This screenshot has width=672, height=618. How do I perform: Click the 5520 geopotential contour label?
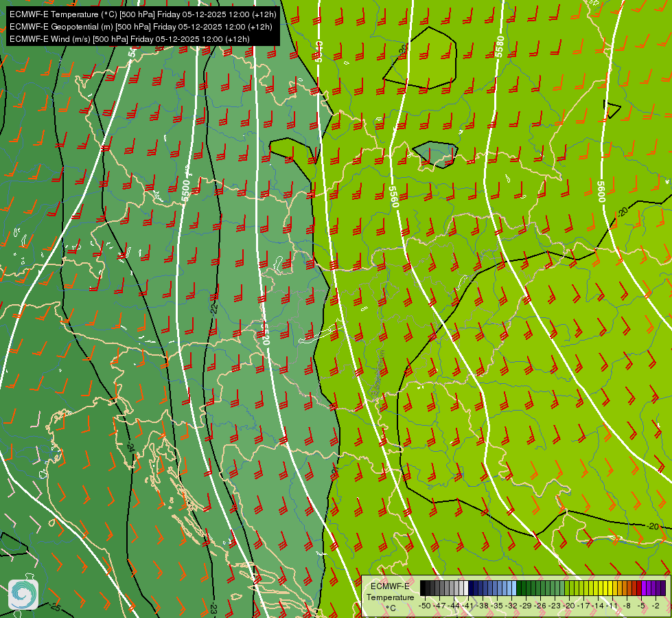264,333
